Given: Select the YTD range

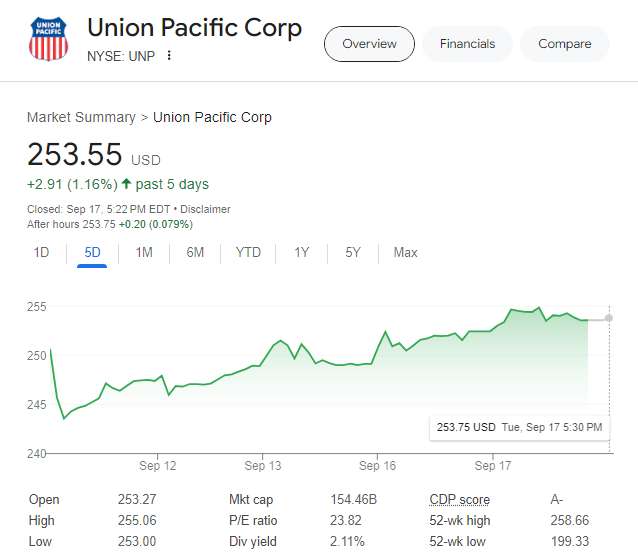Looking at the screenshot, I should (x=248, y=253).
